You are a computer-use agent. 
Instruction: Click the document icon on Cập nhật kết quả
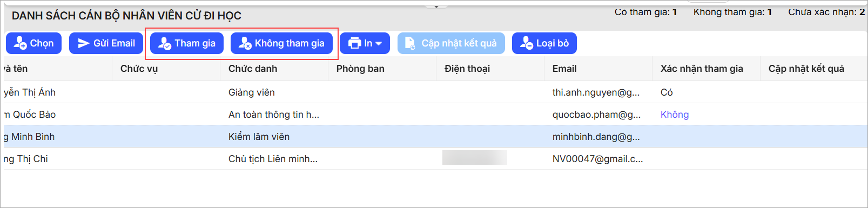(x=410, y=43)
